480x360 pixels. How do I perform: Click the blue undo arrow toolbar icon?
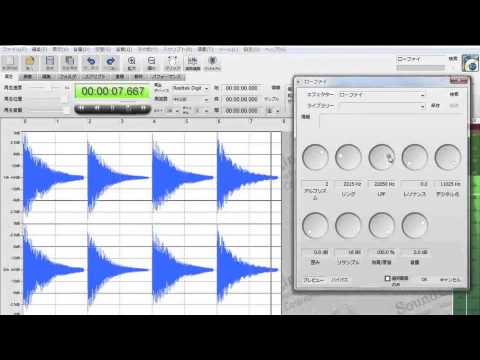tap(91, 63)
